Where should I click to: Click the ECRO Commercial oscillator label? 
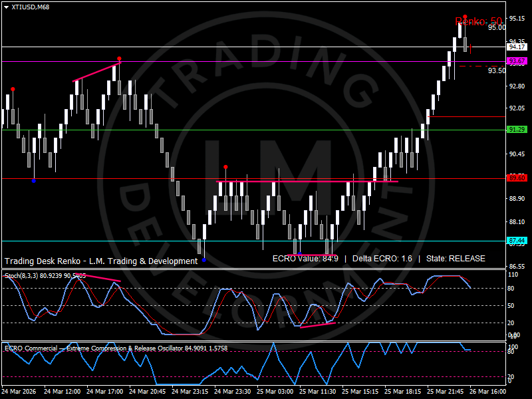(x=116, y=348)
